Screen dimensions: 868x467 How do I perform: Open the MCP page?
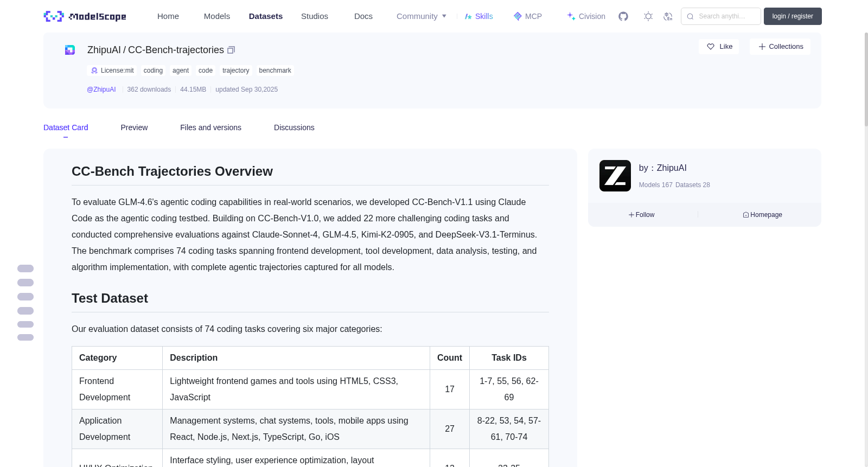527,16
